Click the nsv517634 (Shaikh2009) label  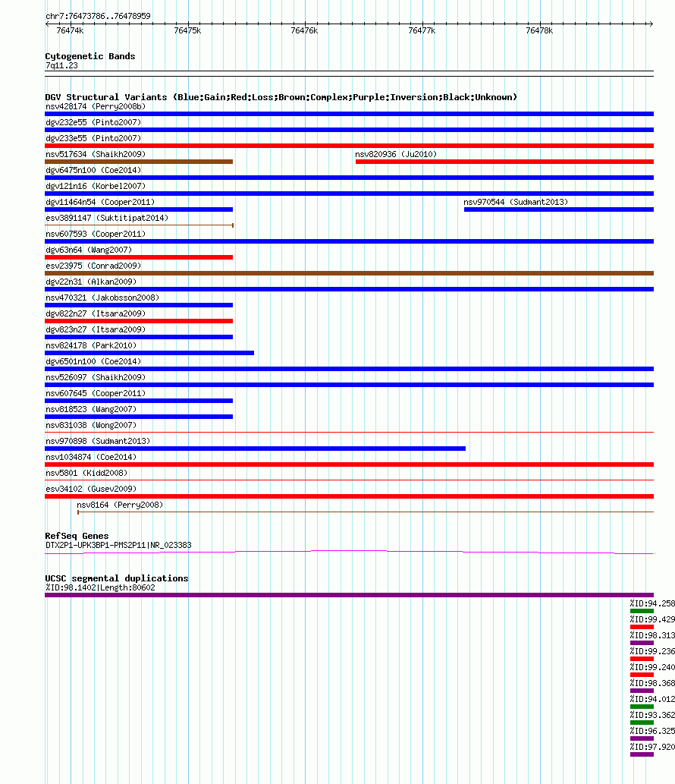96,155
